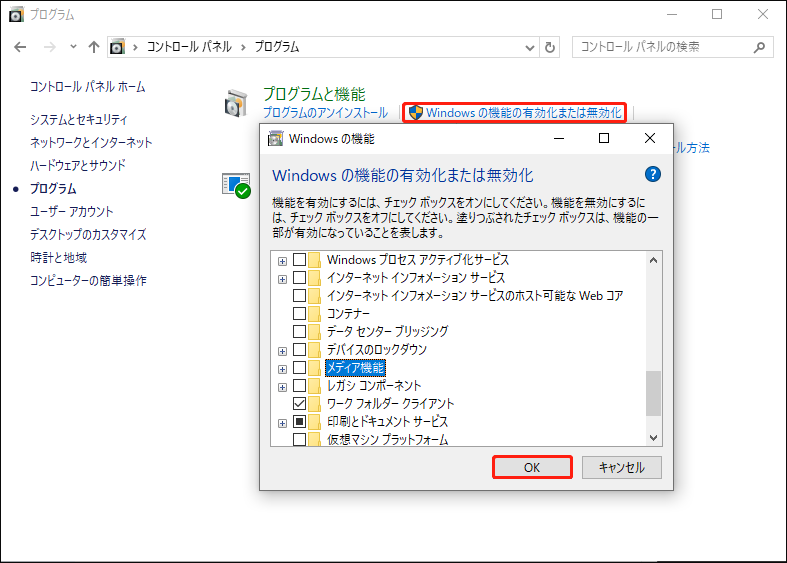Click the Control Panel icon in address bar
This screenshot has width=787, height=563.
pyautogui.click(x=117, y=47)
